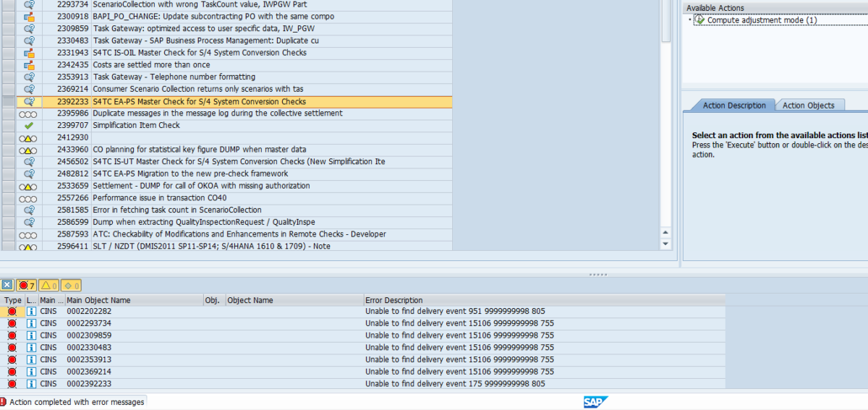Click the red error icon for 0002293734
The width and height of the screenshot is (868, 410).
[12, 323]
